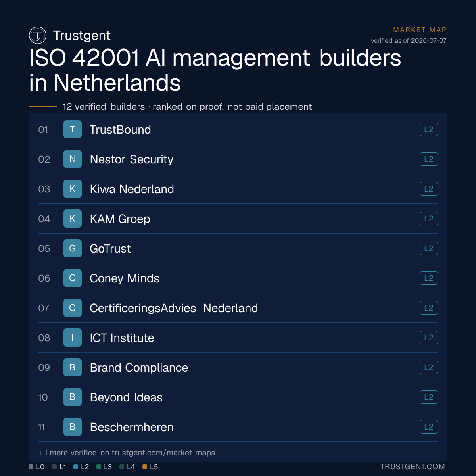Open the Beyond Ideas listing
This screenshot has width=476, height=476.
pos(238,397)
